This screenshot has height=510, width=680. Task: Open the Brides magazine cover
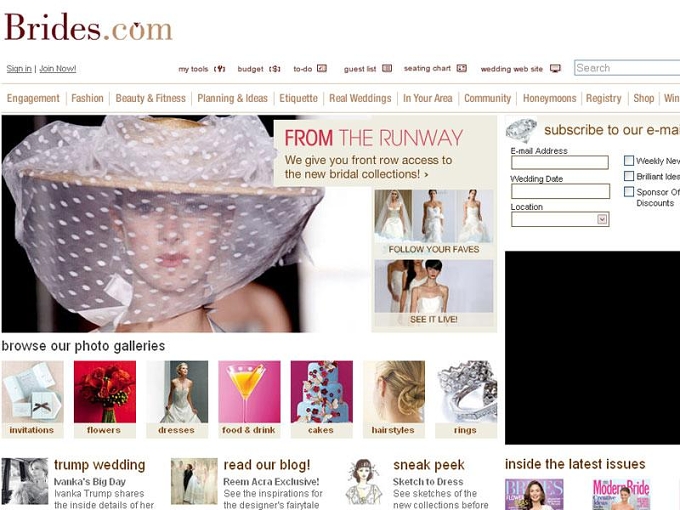pyautogui.click(x=534, y=494)
